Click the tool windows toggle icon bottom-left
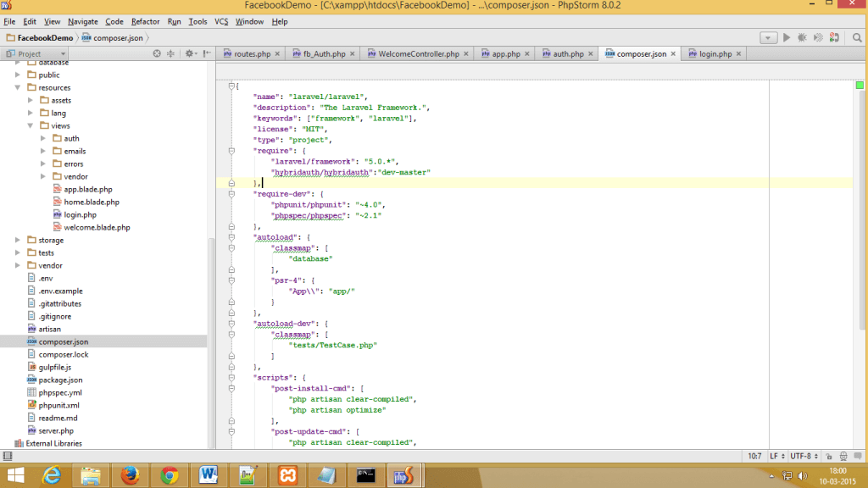The height and width of the screenshot is (488, 868). [x=7, y=456]
